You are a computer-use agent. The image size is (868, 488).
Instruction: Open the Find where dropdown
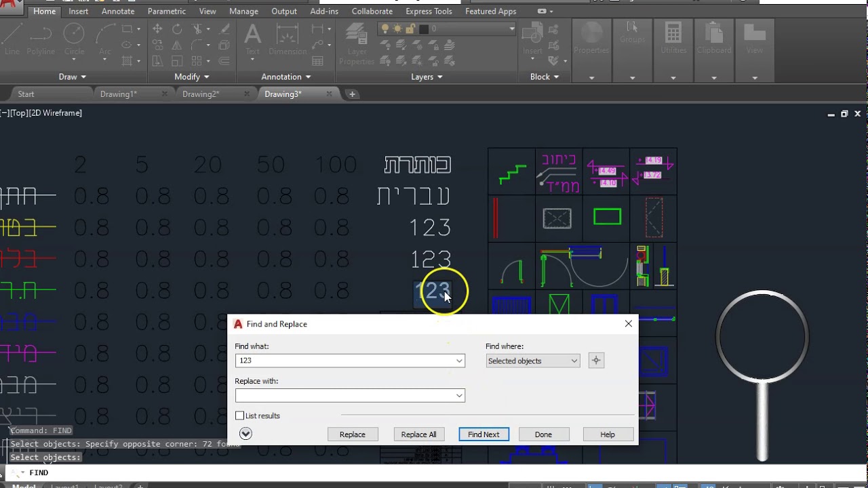533,361
